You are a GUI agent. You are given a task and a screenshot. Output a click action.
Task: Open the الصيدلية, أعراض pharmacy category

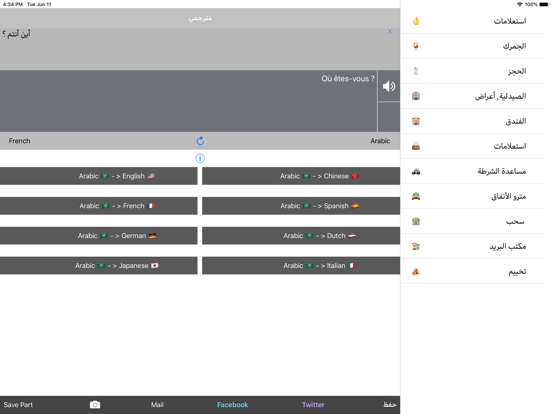click(x=472, y=96)
